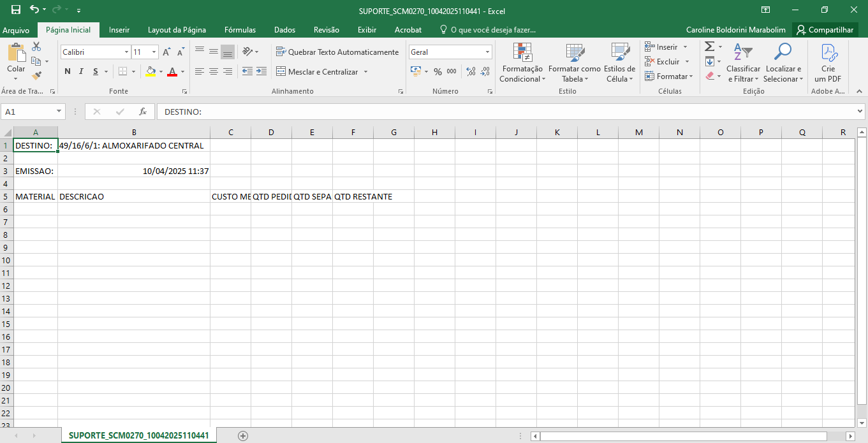Screen dimensions: 868x443
Task: Click the Compartilhar button
Action: pos(825,30)
